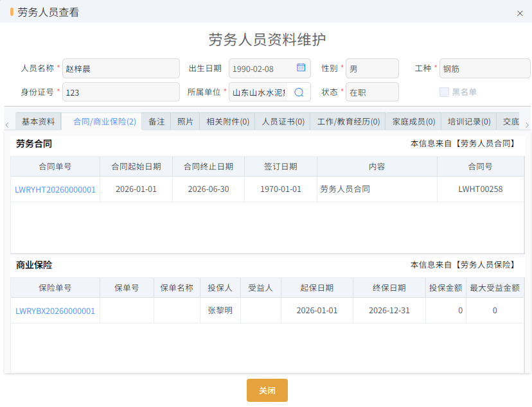Click the 投保金额 column header
Image resolution: width=532 pixels, height=407 pixels.
point(446,288)
